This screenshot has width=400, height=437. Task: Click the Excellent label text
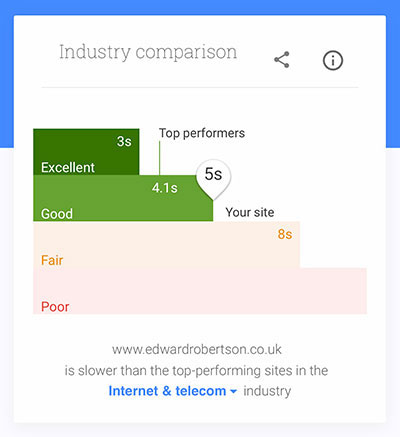point(68,167)
